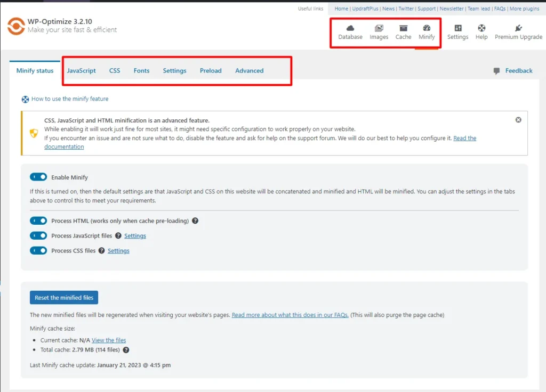Turn off Process JavaScript files
This screenshot has height=392, width=546.
pos(38,235)
